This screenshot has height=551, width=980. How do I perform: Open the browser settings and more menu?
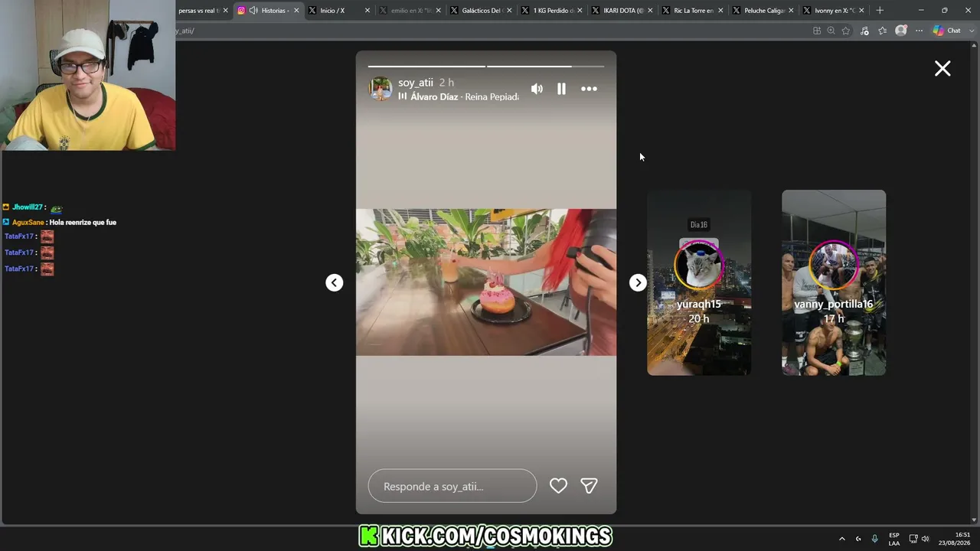[x=919, y=31]
